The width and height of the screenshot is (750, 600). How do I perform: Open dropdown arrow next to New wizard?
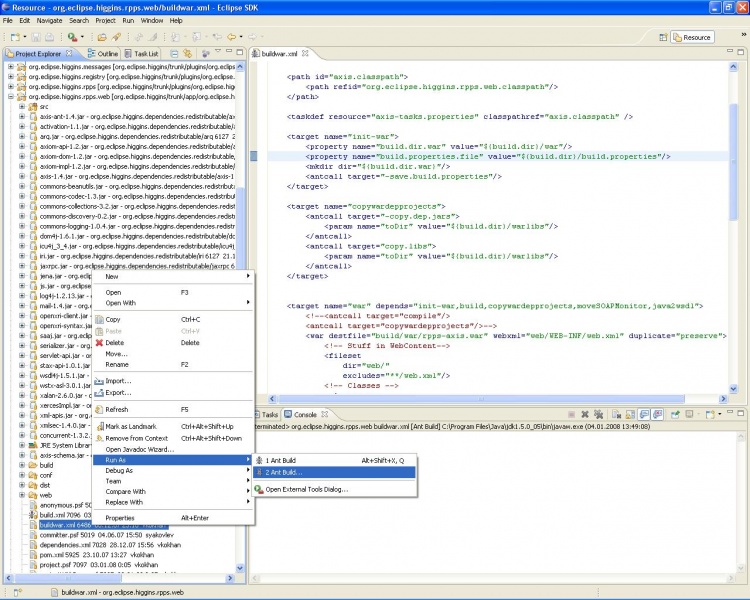pos(25,37)
